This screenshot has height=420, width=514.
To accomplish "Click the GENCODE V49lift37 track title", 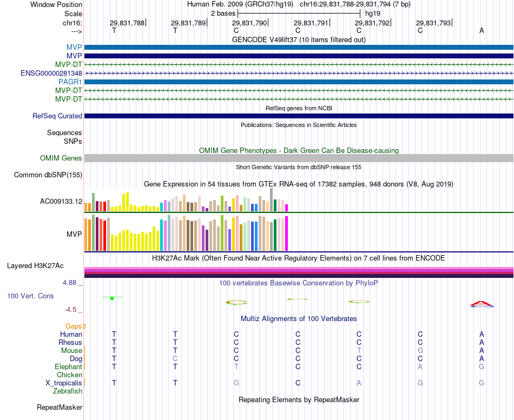I will coord(299,39).
